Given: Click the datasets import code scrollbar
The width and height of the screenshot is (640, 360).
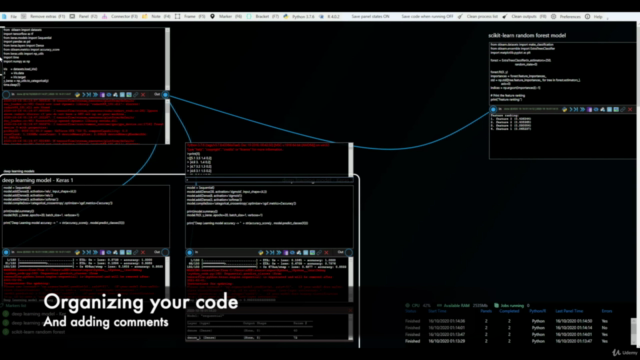Looking at the screenshot, I should (x=167, y=59).
